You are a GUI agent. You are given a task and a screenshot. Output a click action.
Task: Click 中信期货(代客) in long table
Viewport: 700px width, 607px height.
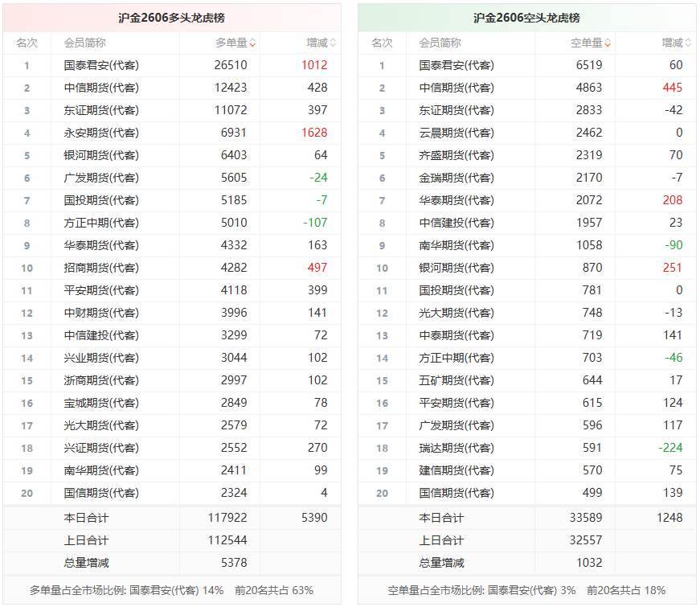(101, 88)
